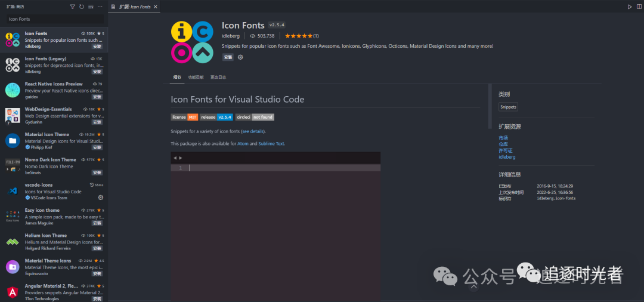Install Nomo Dark Icon Theme
The height and width of the screenshot is (302, 644).
pos(97,172)
